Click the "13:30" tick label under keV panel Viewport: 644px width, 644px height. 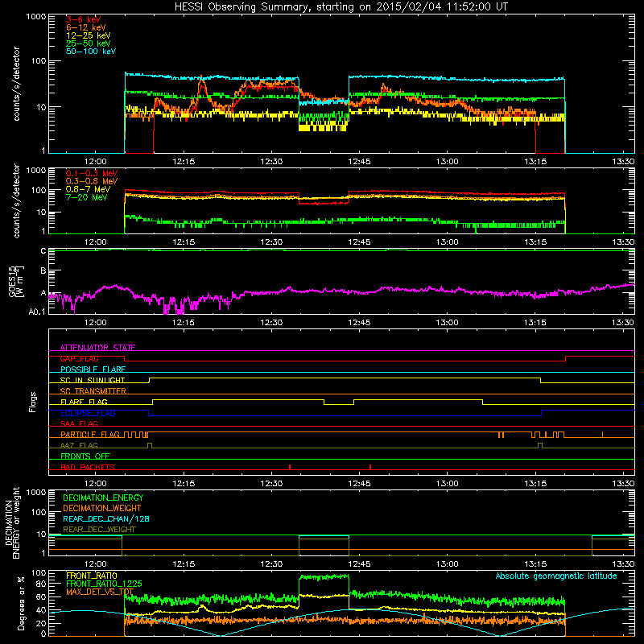click(x=623, y=162)
